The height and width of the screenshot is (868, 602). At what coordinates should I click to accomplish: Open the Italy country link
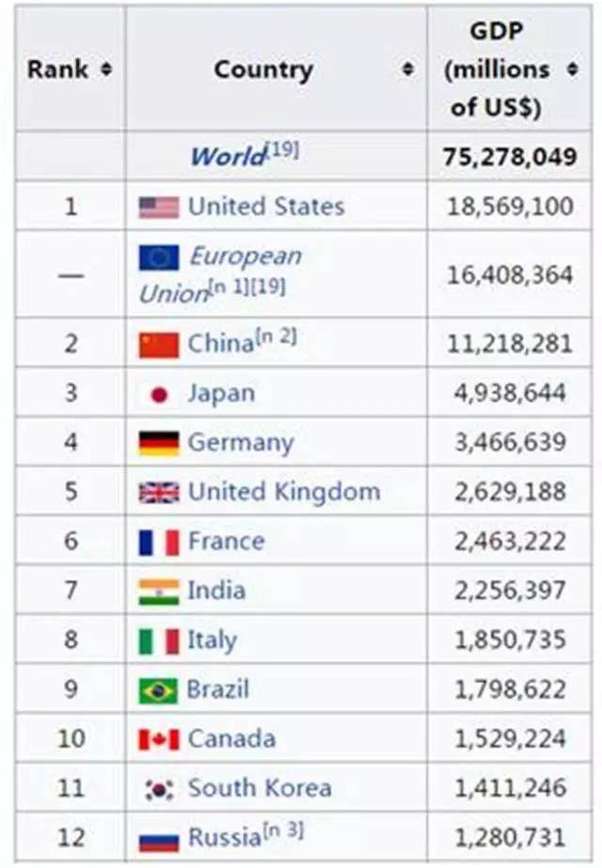click(x=212, y=640)
